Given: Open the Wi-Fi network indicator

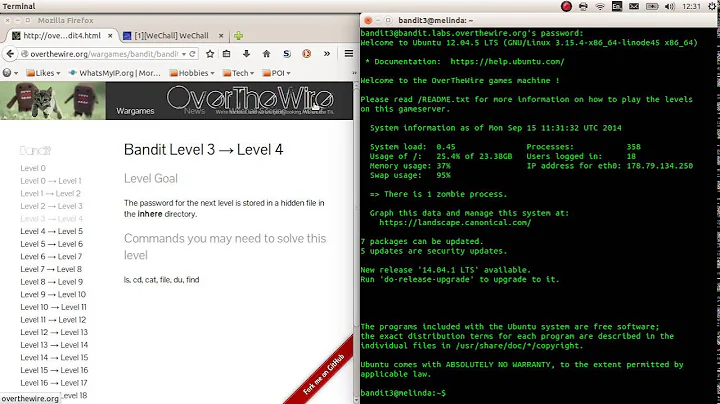Looking at the screenshot, I should (x=600, y=6).
